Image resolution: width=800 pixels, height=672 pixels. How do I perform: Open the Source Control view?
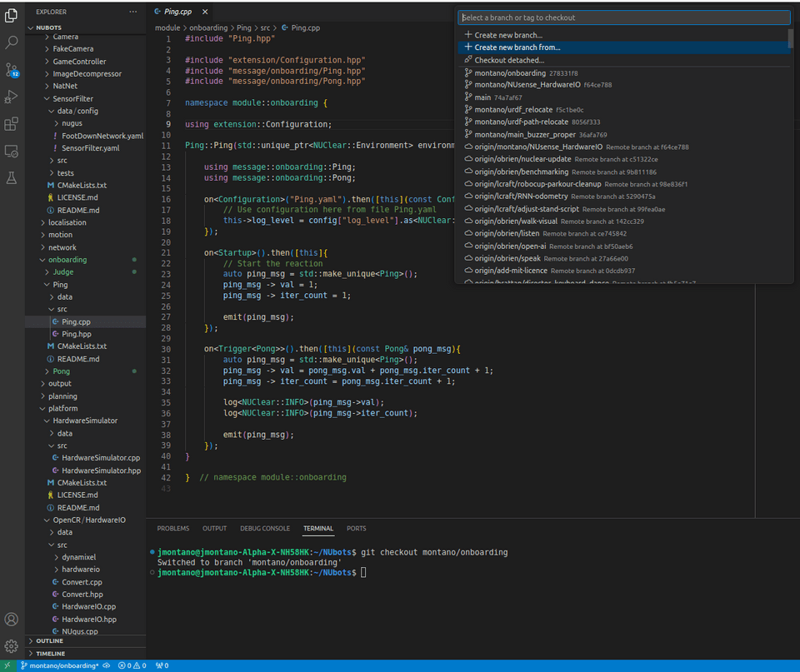click(x=12, y=72)
